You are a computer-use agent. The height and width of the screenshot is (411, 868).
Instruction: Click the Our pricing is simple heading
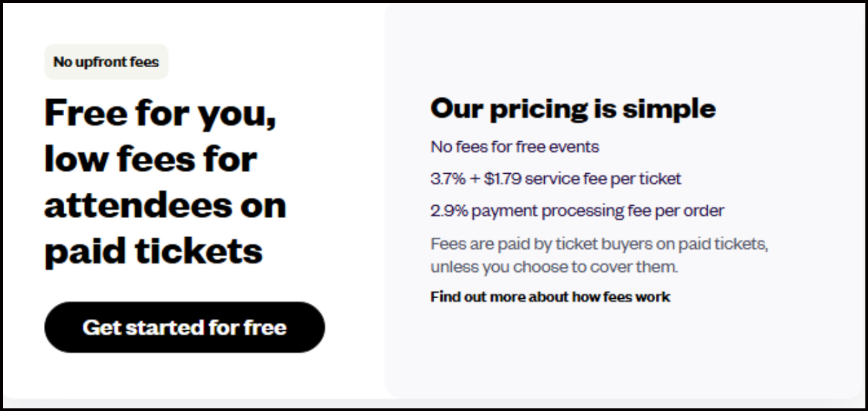pos(572,108)
